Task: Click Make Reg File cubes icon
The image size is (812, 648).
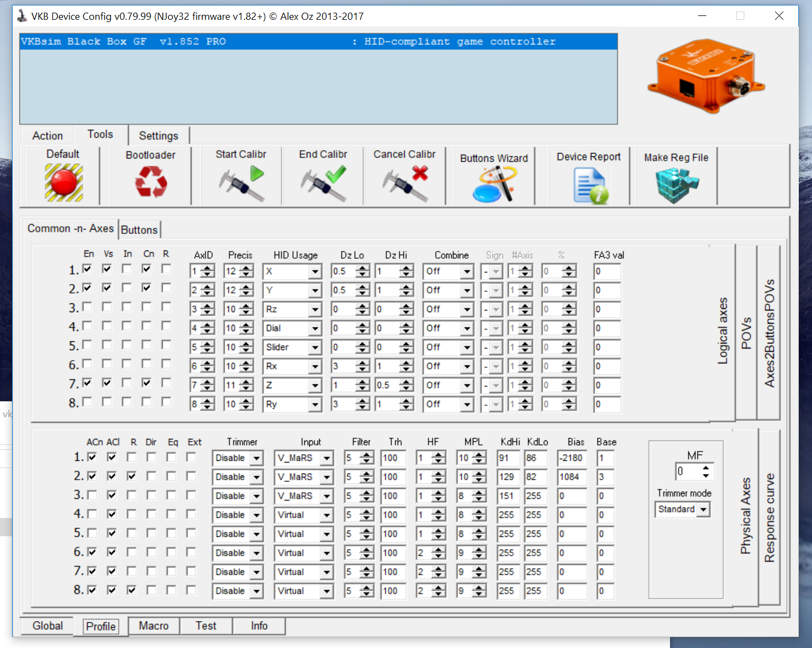Action: (677, 186)
